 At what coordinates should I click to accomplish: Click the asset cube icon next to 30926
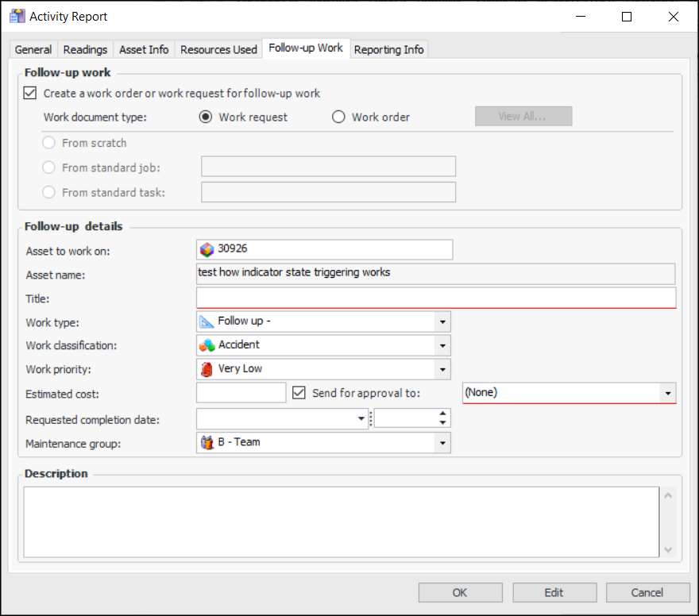[207, 249]
